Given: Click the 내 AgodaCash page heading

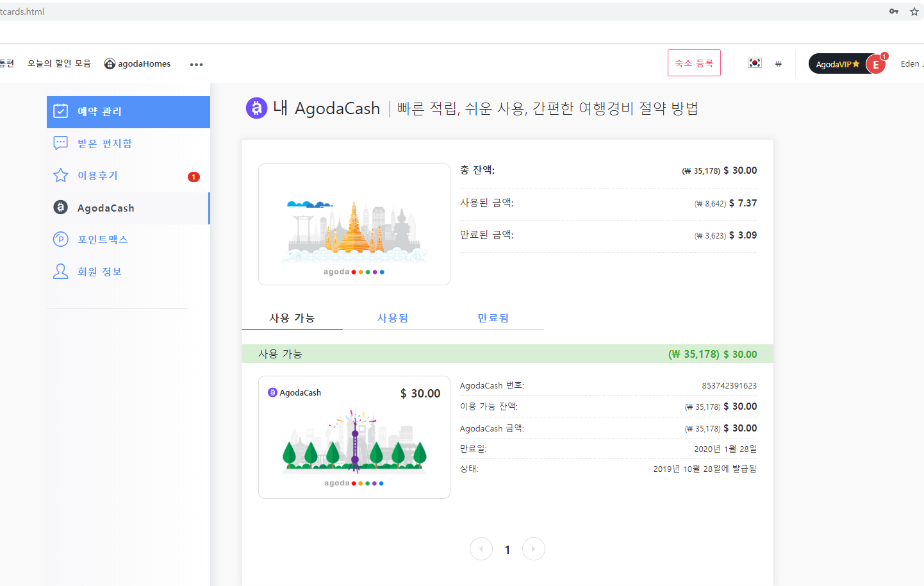Looking at the screenshot, I should click(327, 108).
